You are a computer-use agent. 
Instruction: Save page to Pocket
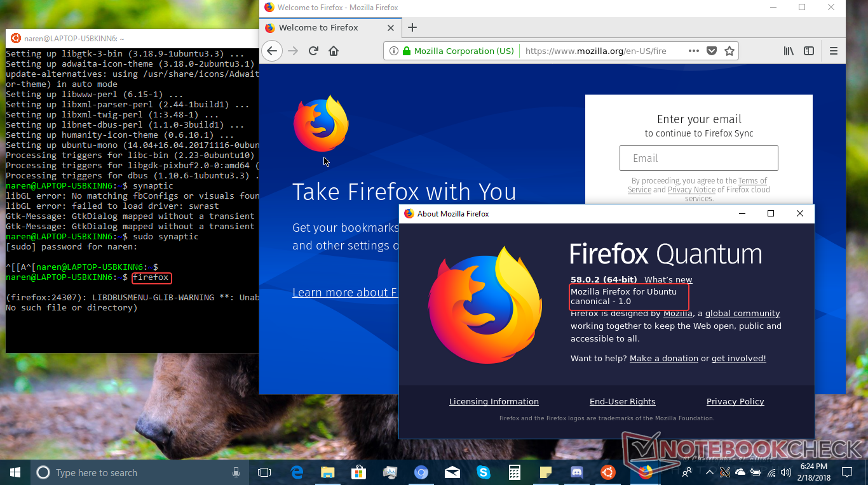[712, 51]
